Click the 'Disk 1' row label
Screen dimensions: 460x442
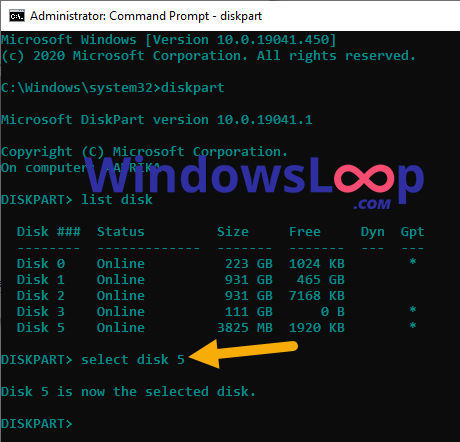tap(41, 280)
